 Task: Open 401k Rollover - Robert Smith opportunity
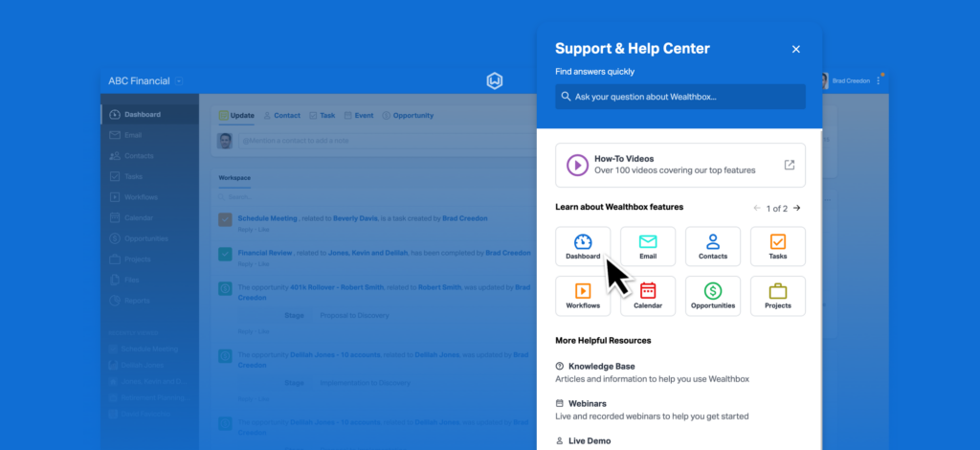point(337,287)
